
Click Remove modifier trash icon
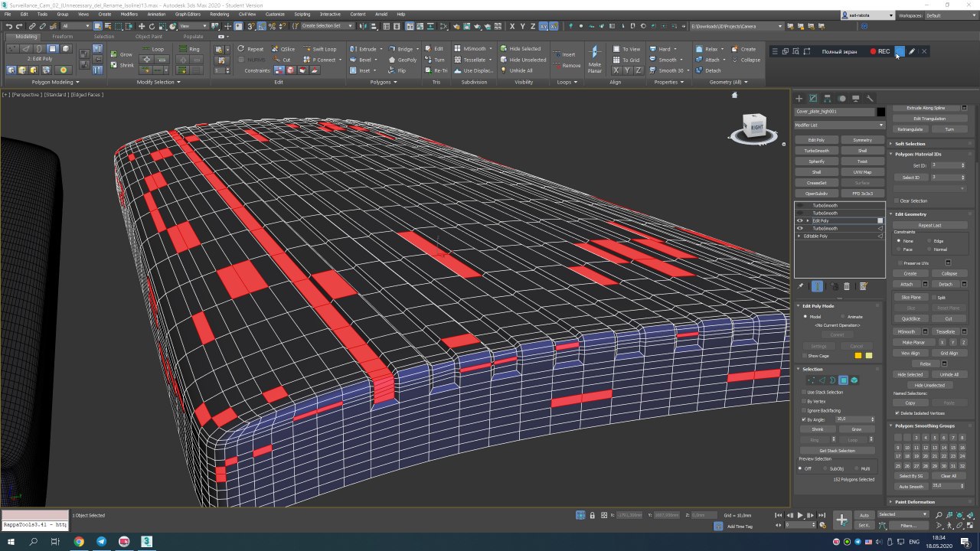point(847,286)
